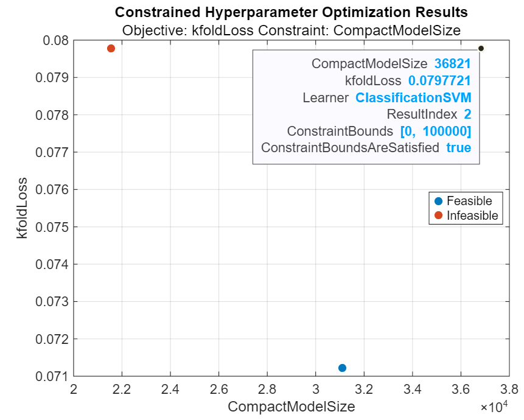
Task: Click the blue Feasible data point
Action: (342, 368)
